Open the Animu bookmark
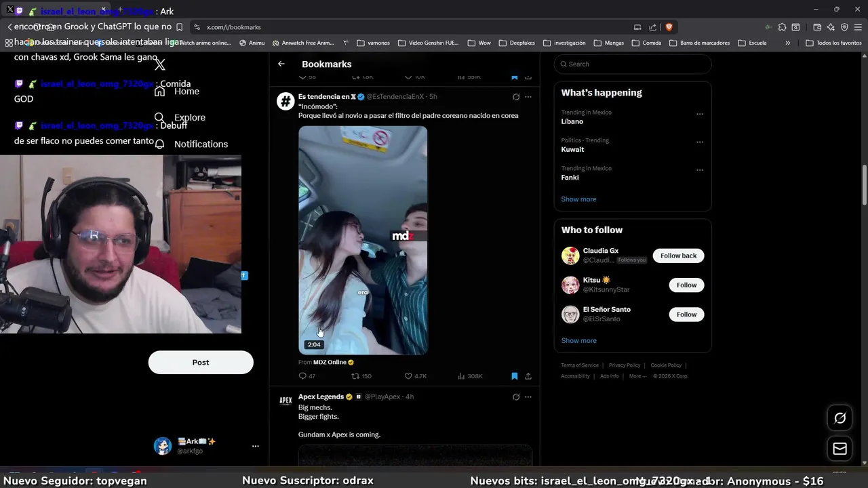This screenshot has height=488, width=868. 252,43
